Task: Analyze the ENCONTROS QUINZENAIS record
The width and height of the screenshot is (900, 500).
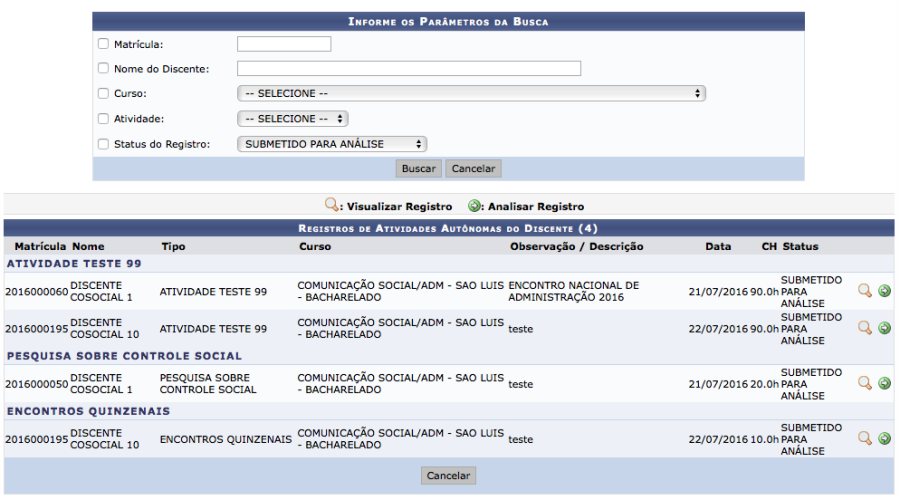Action: (x=885, y=438)
